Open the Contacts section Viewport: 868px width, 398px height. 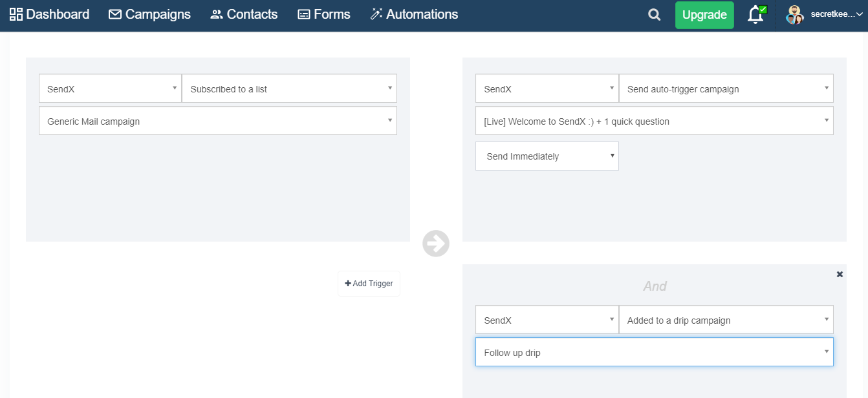click(244, 14)
